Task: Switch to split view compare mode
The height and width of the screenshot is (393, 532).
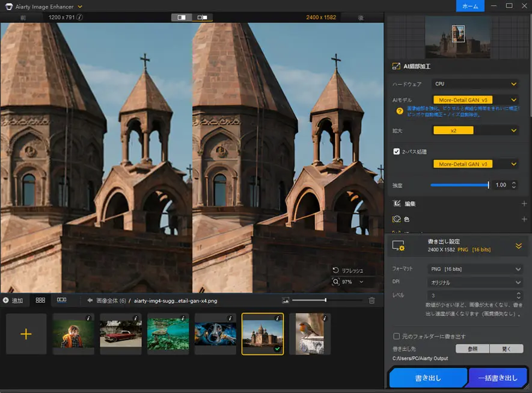Action: coord(202,17)
